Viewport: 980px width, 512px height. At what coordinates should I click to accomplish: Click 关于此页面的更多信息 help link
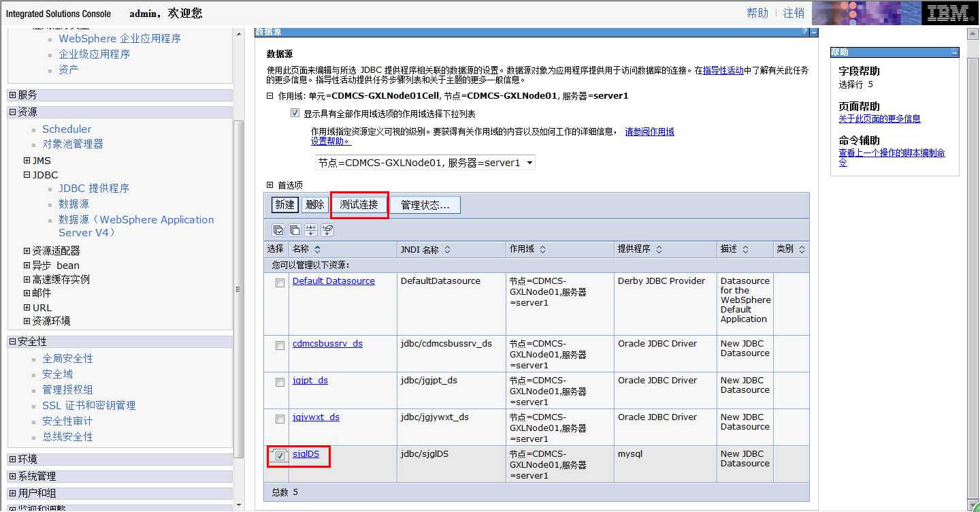click(x=879, y=118)
